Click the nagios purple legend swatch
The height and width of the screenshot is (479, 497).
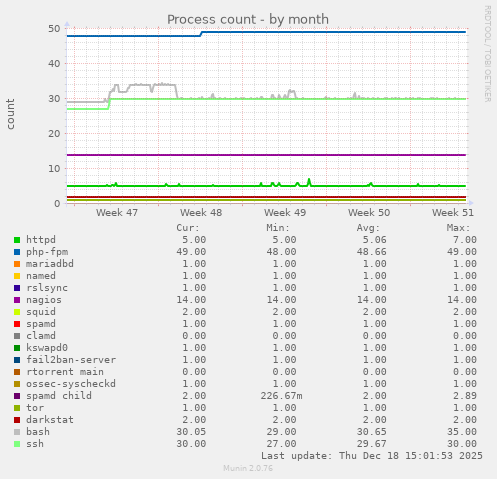[x=17, y=300]
